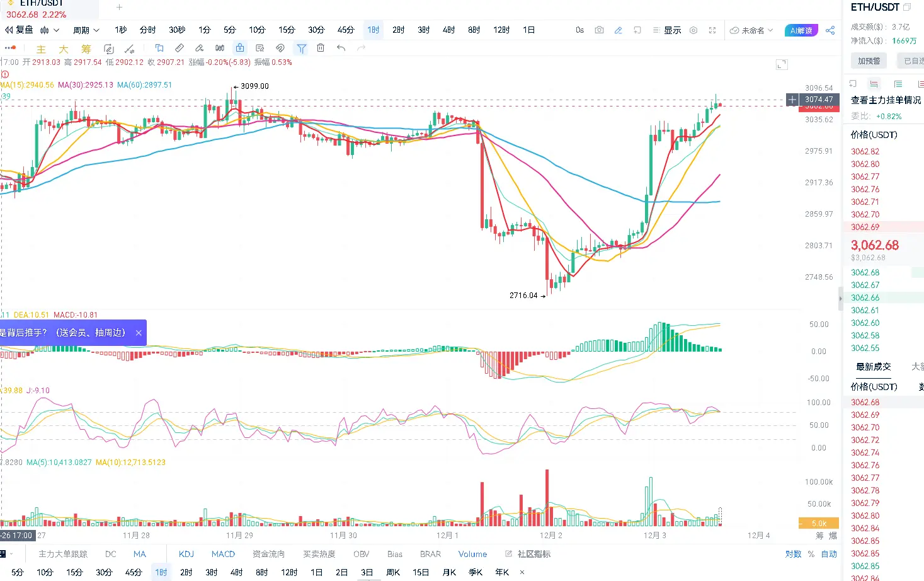This screenshot has height=581, width=924.
Task: Select the 月K period at the bottom
Action: (449, 572)
